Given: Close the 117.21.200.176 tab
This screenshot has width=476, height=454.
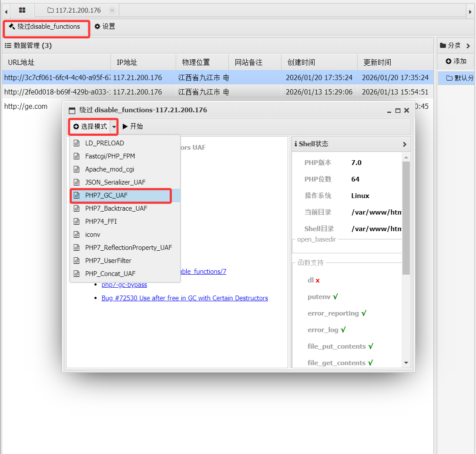Looking at the screenshot, I should pyautogui.click(x=112, y=10).
